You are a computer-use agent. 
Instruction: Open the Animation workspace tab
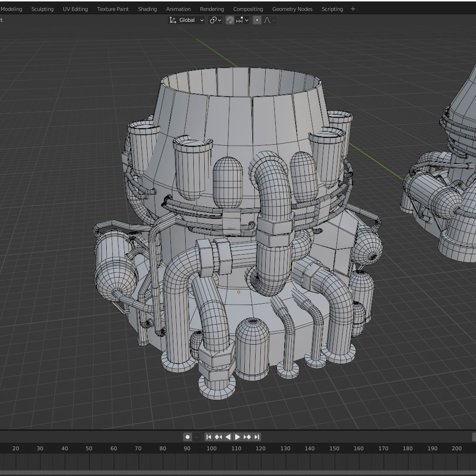[178, 9]
